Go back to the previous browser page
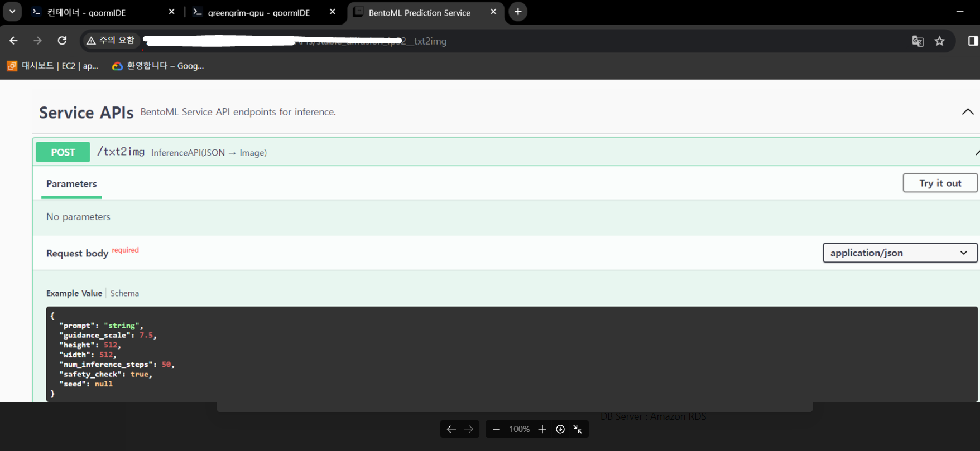This screenshot has height=451, width=980. pyautogui.click(x=13, y=41)
